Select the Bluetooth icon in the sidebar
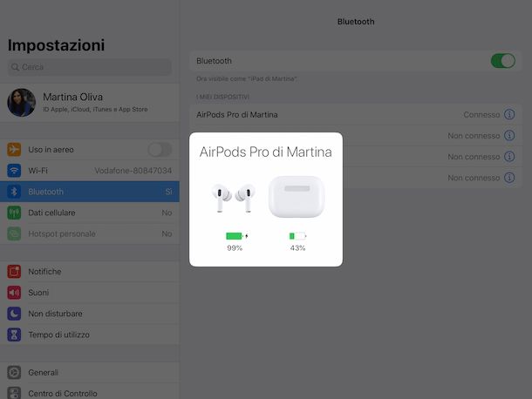 tap(14, 192)
